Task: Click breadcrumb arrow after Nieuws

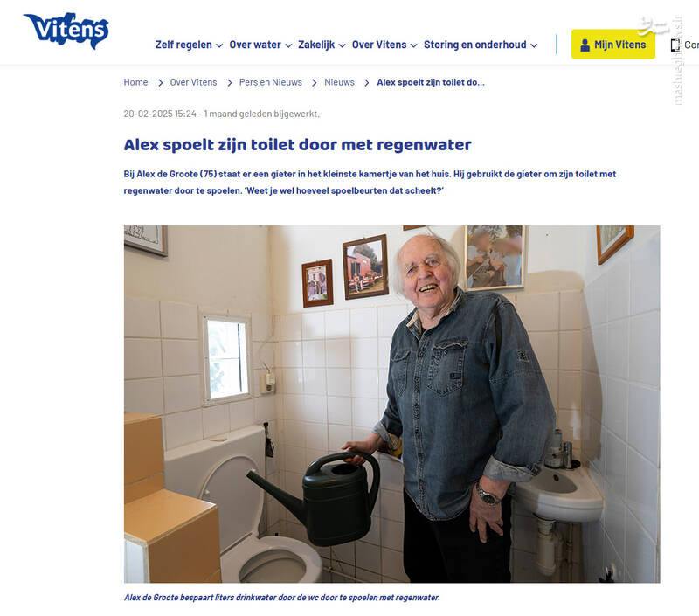Action: [366, 83]
